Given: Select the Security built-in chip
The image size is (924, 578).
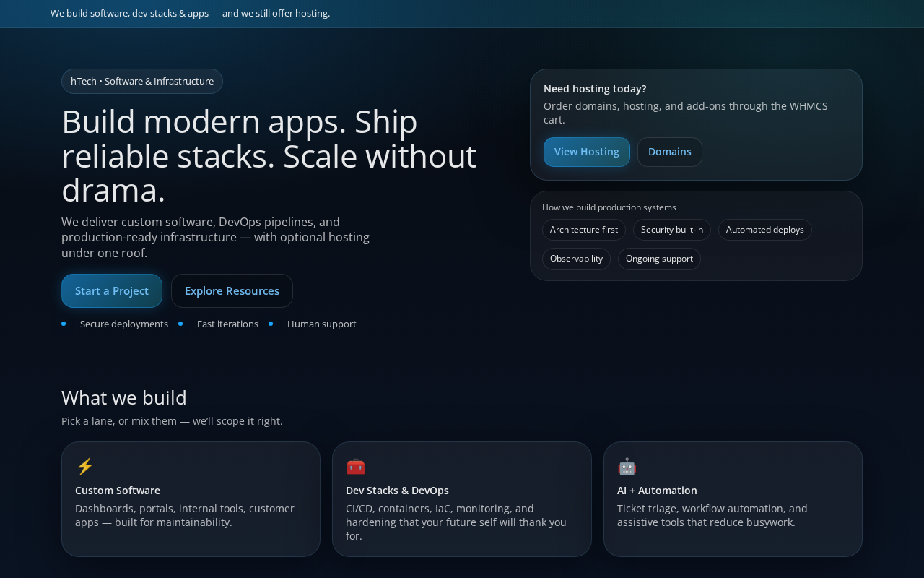Looking at the screenshot, I should coord(672,230).
